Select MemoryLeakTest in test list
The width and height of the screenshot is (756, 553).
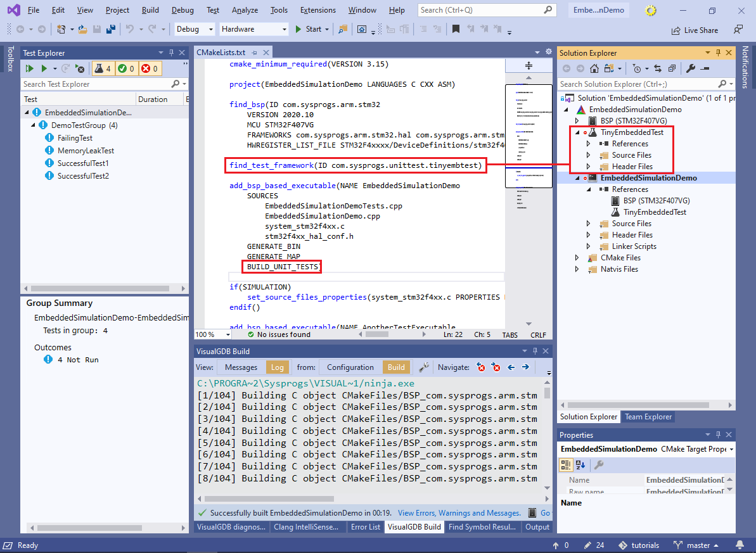pyautogui.click(x=86, y=150)
